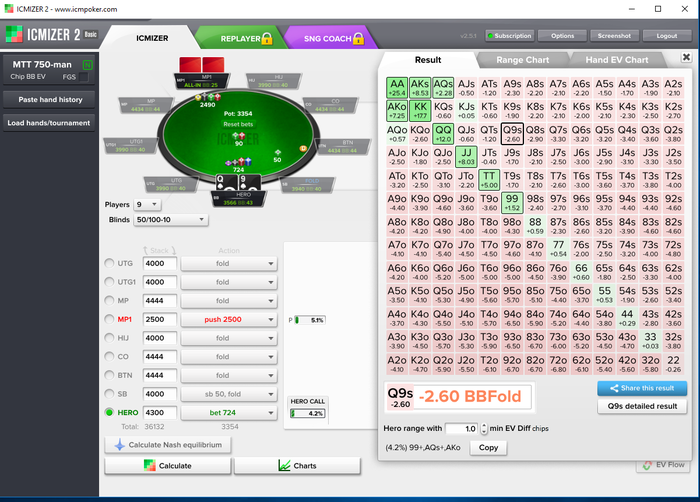Image resolution: width=700 pixels, height=502 pixels.
Task: Click Reset bets on the table
Action: (238, 124)
